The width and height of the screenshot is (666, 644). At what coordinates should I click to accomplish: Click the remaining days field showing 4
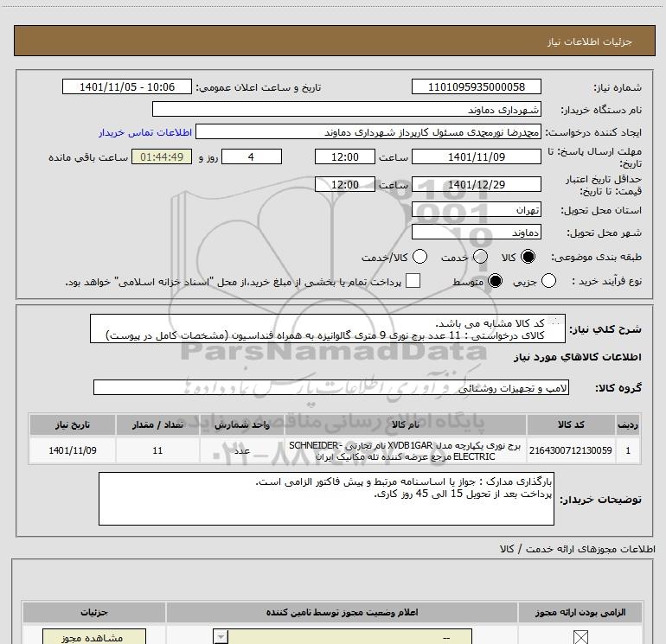(252, 156)
